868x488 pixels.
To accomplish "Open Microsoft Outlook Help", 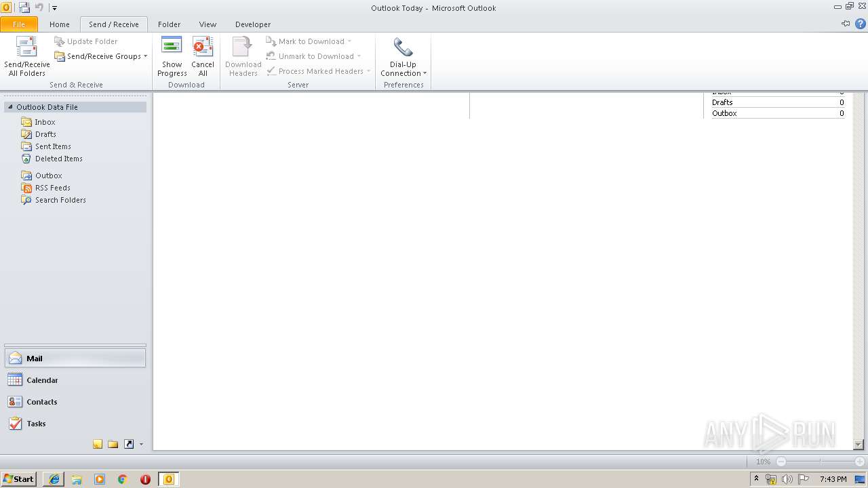I will (860, 24).
